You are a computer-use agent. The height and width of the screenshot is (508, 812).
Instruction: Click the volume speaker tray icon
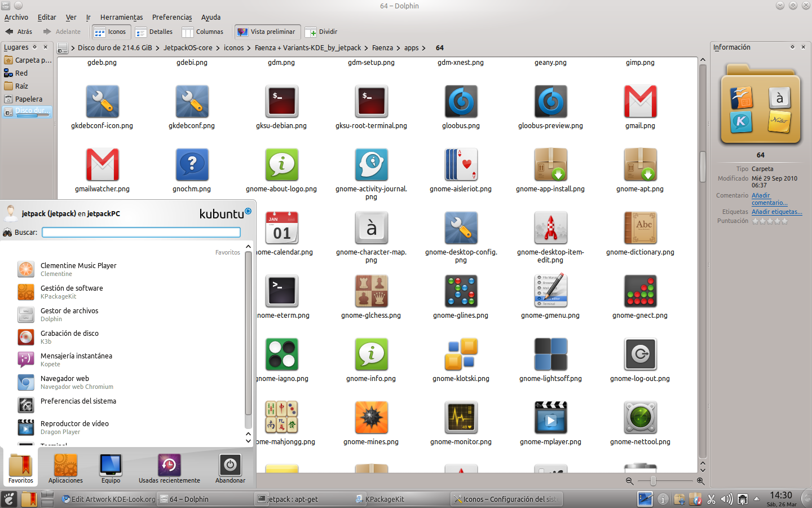coord(727,499)
